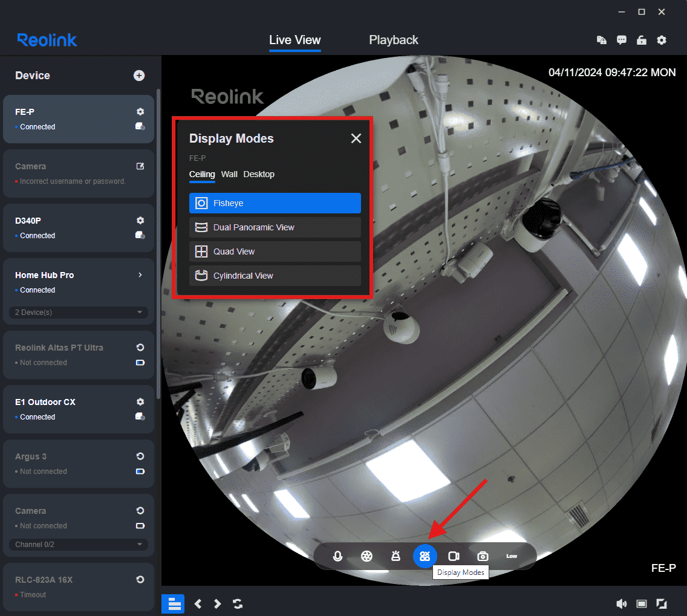This screenshot has width=687, height=616.
Task: Select the RLC-823A 16X device card
Action: pyautogui.click(x=79, y=586)
